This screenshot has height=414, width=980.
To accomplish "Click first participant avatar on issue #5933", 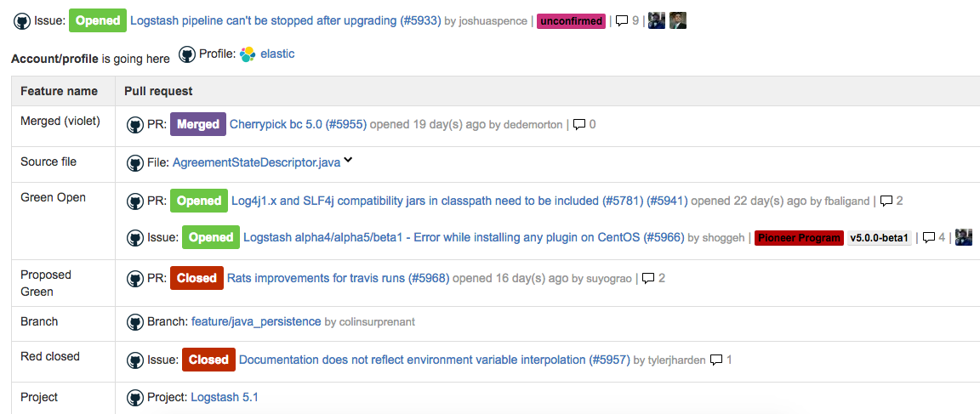I will [656, 20].
